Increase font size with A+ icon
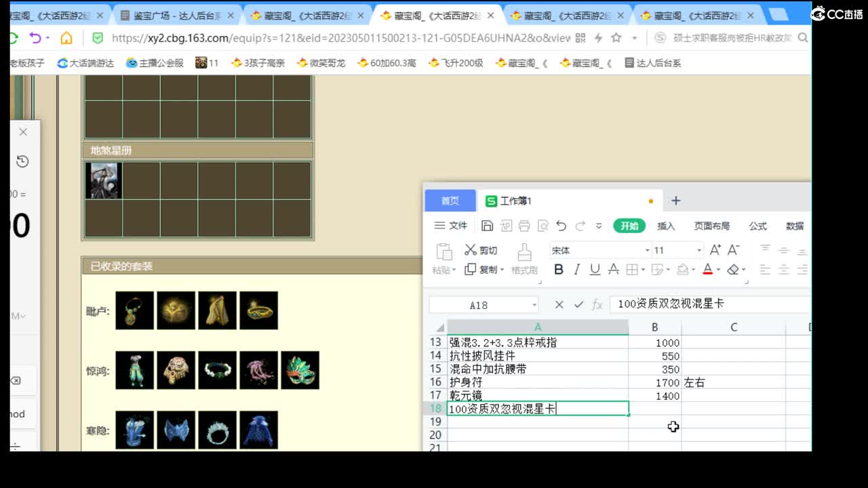868x488 pixels. 715,250
